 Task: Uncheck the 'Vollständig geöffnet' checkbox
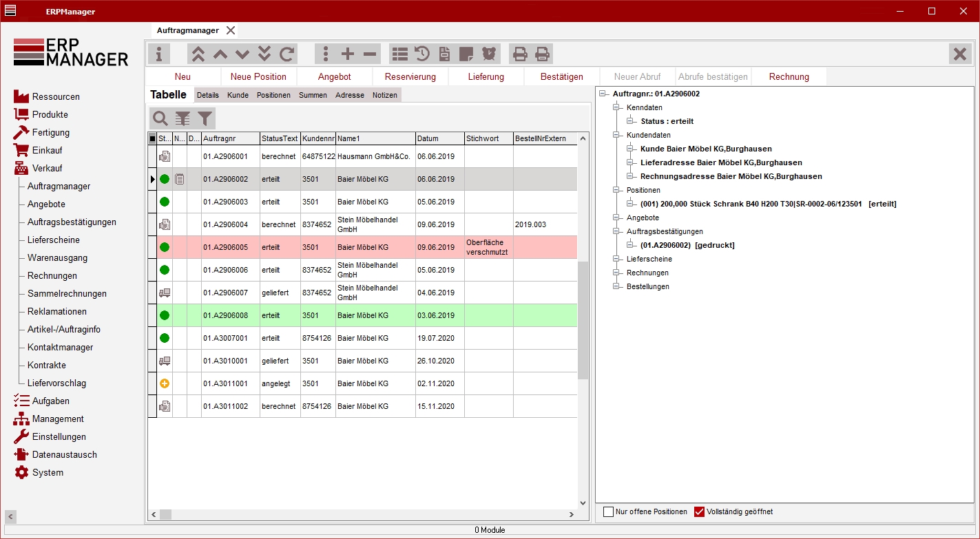[x=699, y=511]
